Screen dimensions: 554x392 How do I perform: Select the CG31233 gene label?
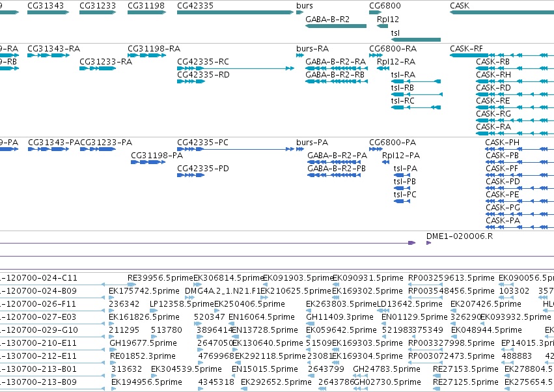98,6
